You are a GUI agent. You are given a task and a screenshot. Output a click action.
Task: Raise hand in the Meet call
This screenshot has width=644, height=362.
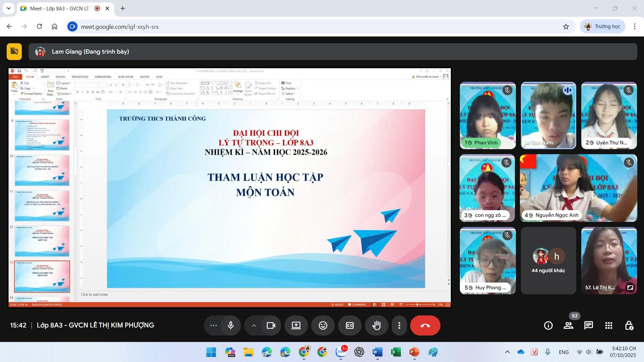point(376,325)
